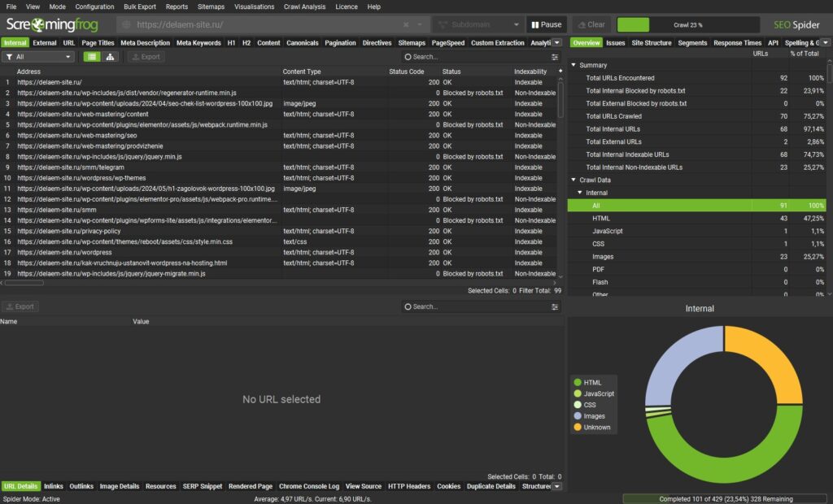Switch the crawl table to tree view
Viewport: 833px width, 504px height.
point(110,57)
